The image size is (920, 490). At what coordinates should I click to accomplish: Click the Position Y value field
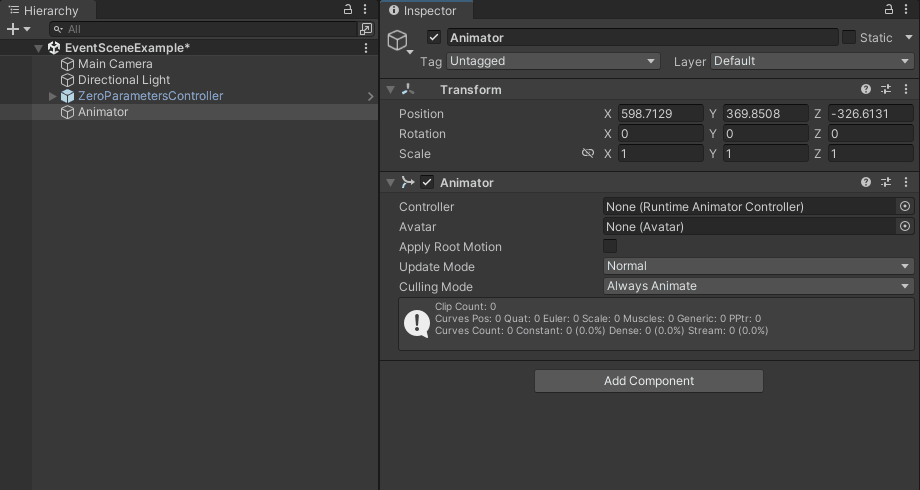click(765, 114)
